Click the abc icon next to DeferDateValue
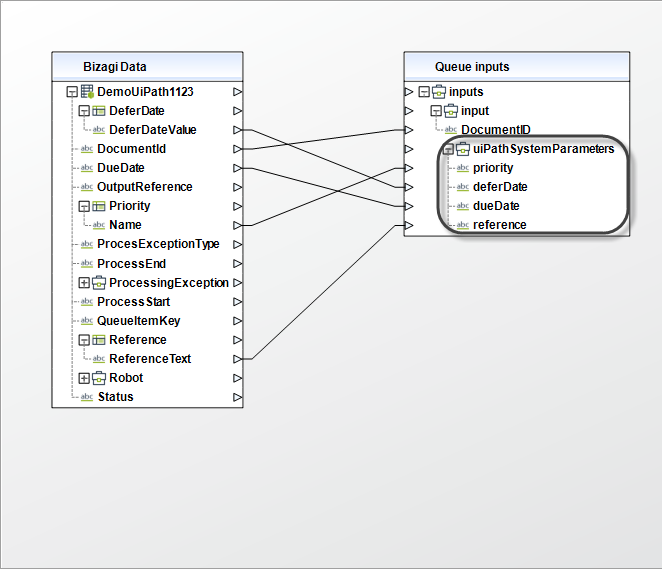This screenshot has height=570, width=662. pos(99,130)
